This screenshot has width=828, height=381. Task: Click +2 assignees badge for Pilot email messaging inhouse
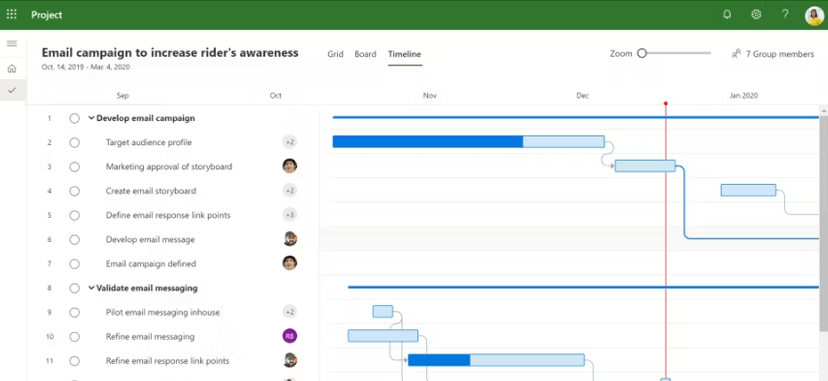click(x=289, y=312)
